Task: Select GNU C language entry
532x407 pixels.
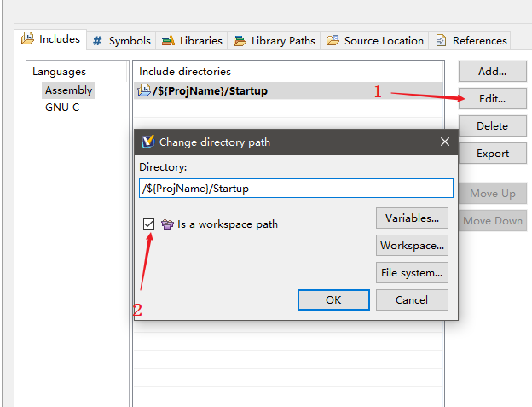Action: pos(62,108)
